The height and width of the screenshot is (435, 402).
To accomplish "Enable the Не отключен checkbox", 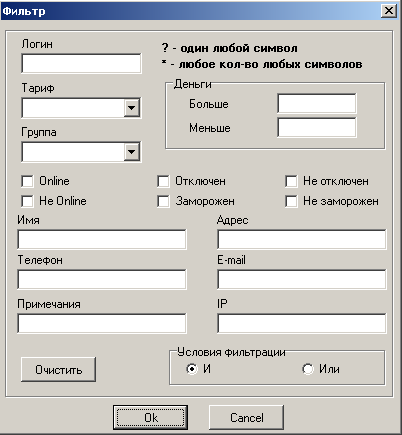I will click(x=291, y=182).
